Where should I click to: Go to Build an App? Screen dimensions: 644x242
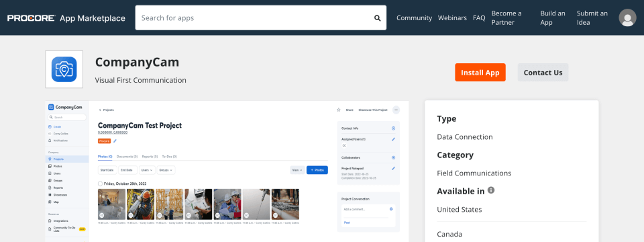tap(553, 17)
